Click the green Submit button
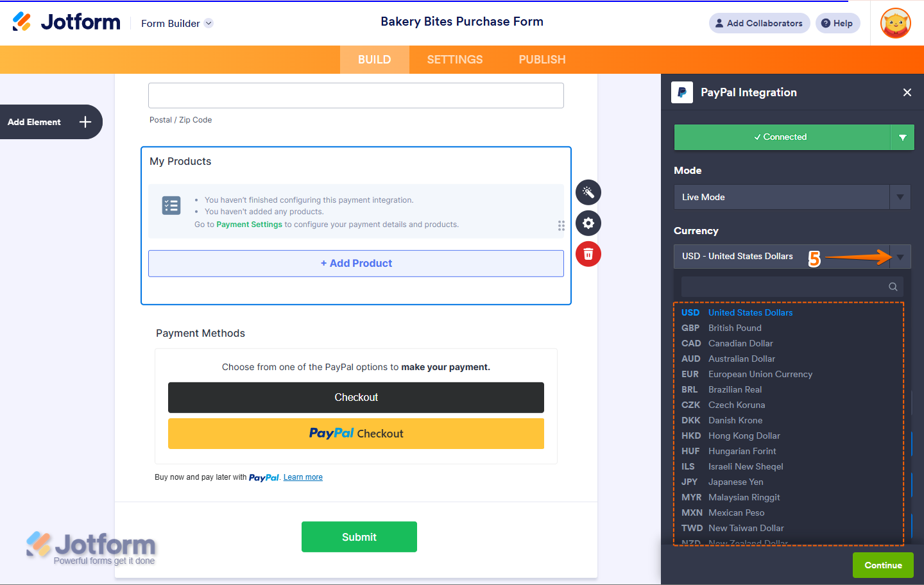 point(359,537)
